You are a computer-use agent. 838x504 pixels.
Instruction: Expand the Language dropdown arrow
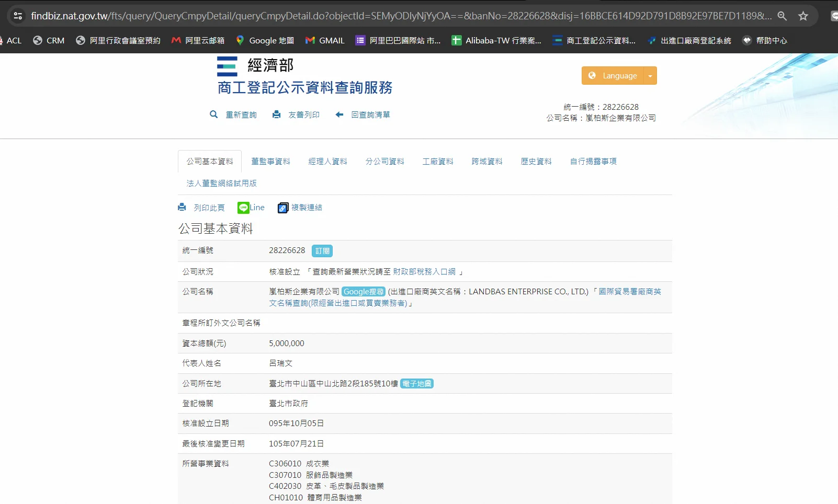pos(650,76)
